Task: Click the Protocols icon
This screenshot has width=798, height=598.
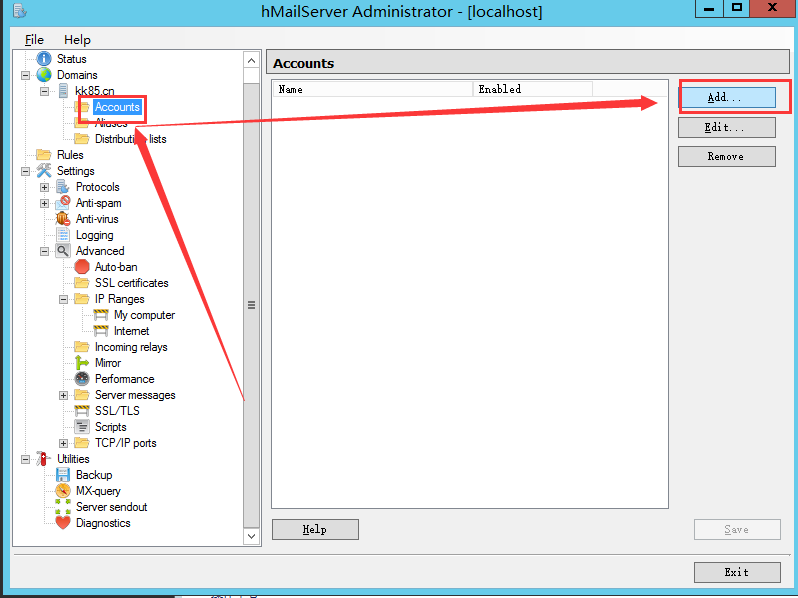Action: pos(63,187)
